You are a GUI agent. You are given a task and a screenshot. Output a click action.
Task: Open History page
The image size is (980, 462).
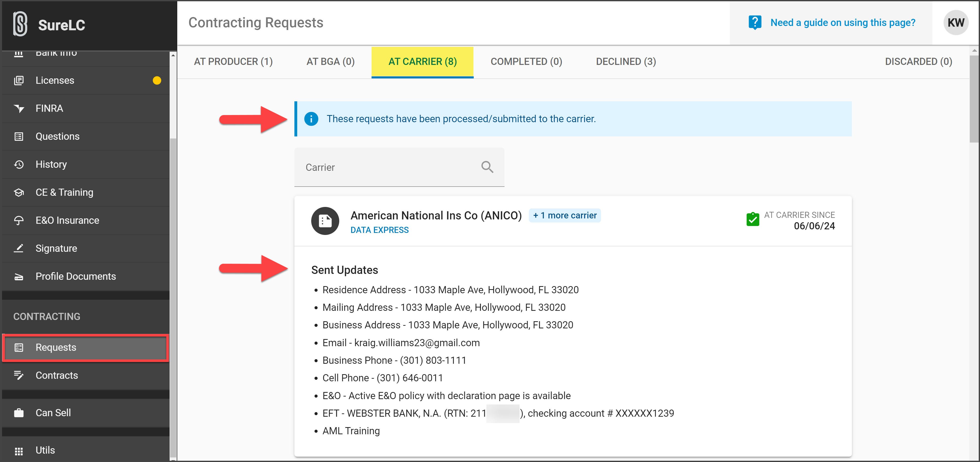pos(86,164)
